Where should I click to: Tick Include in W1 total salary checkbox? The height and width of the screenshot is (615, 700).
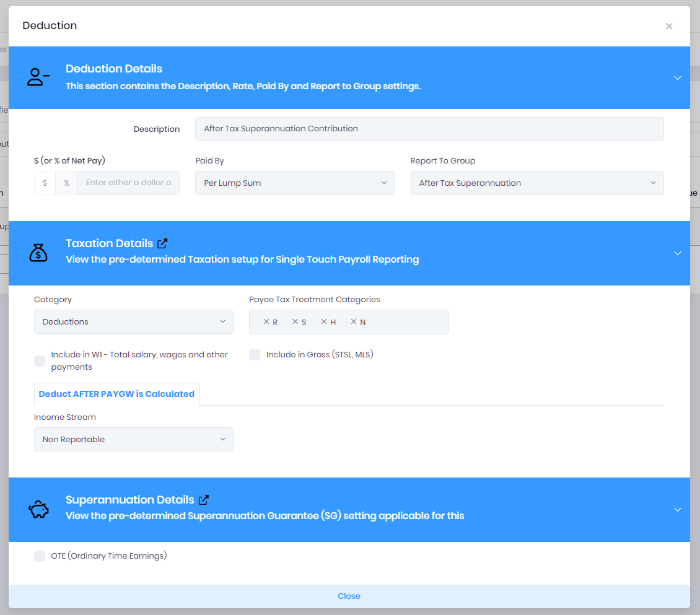(40, 360)
